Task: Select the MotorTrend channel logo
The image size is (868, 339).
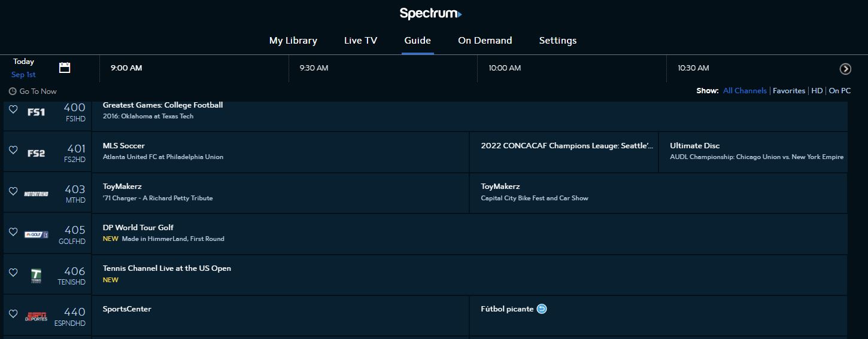Action: (x=36, y=194)
